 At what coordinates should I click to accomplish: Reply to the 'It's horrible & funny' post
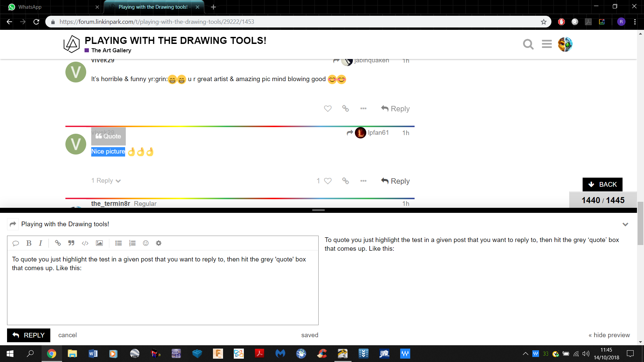[x=395, y=109]
